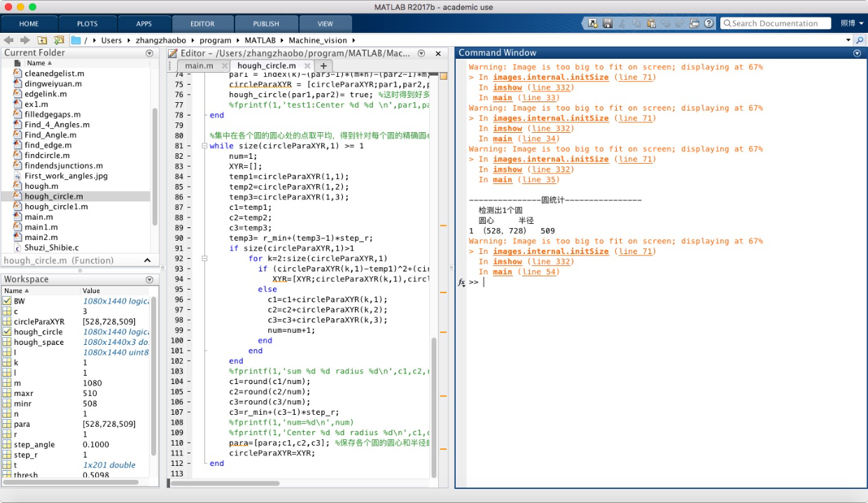Switch to the PLOTS ribbon tab
Screen dimensions: 868x503
point(87,23)
